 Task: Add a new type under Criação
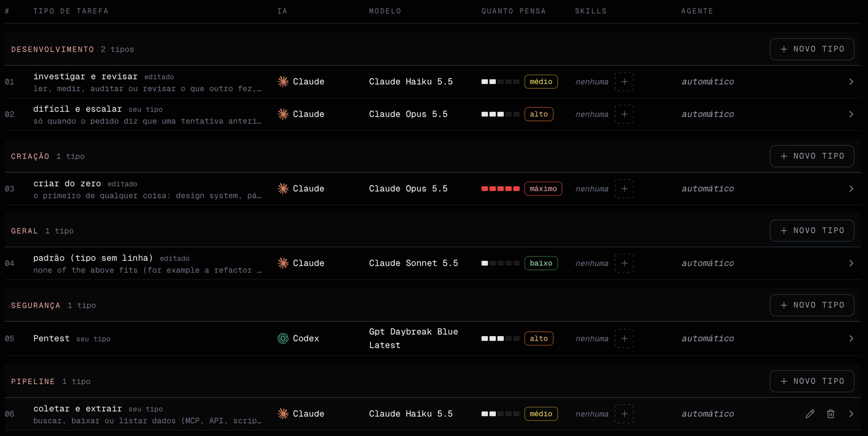[812, 156]
